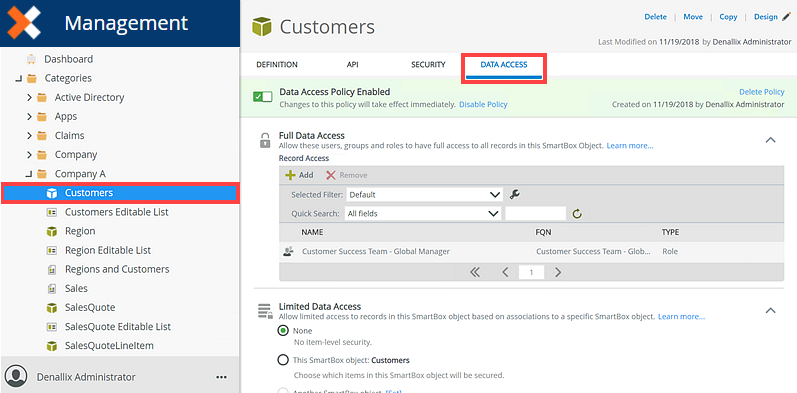Open the Selected Filter Default dropdown
797x393 pixels.
pyautogui.click(x=424, y=195)
